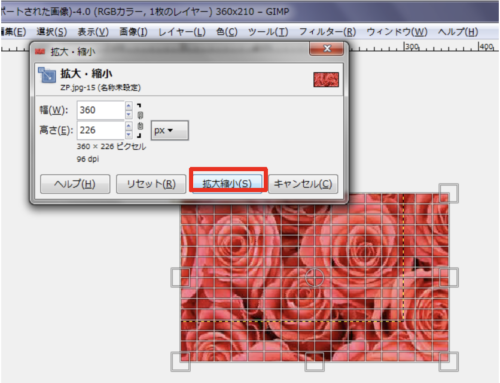Click the 高さ(E) height input field
This screenshot has width=500, height=383.
(101, 130)
